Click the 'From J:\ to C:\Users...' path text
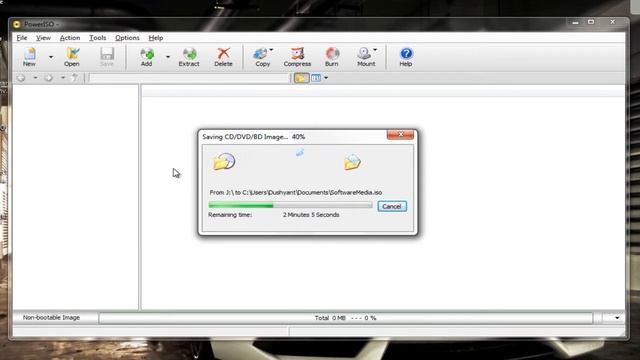 click(x=296, y=192)
